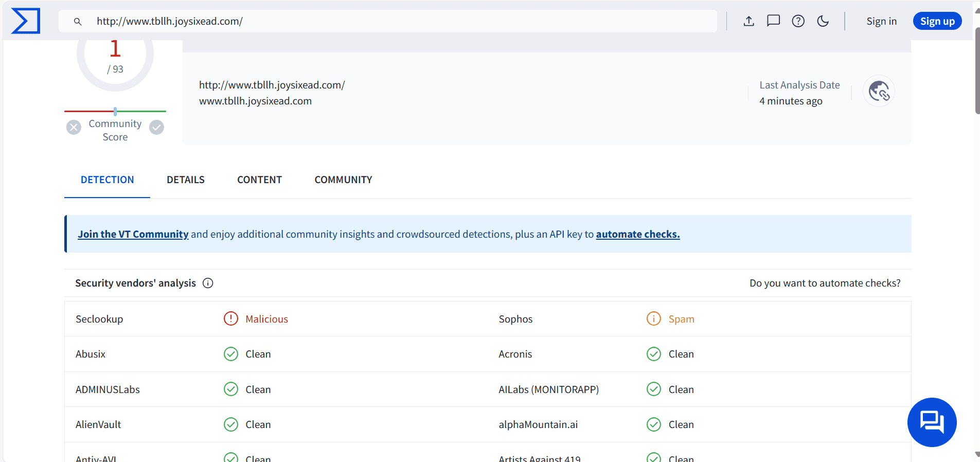This screenshot has width=980, height=462.
Task: Click the Seclookup vendor name
Action: [99, 319]
